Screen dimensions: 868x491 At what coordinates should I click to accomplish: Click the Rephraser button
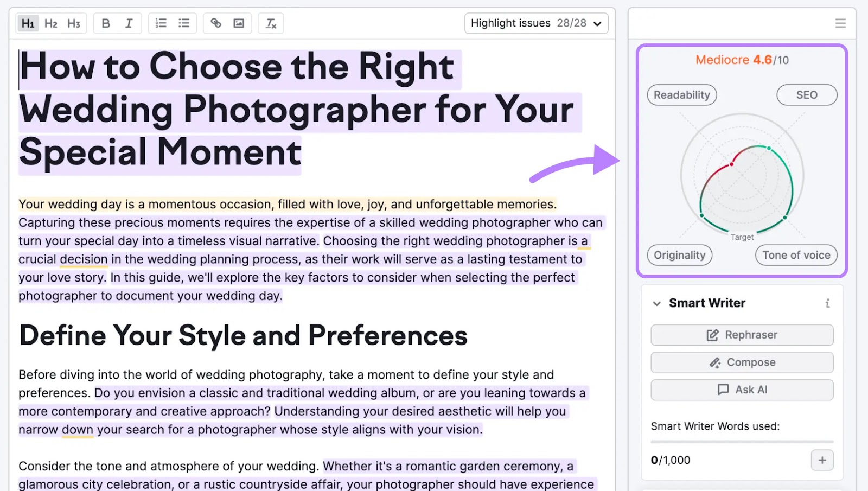[742, 335]
